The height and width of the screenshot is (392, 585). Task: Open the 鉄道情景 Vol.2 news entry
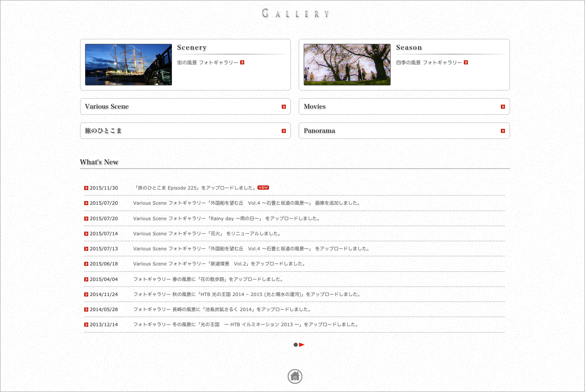(x=219, y=264)
